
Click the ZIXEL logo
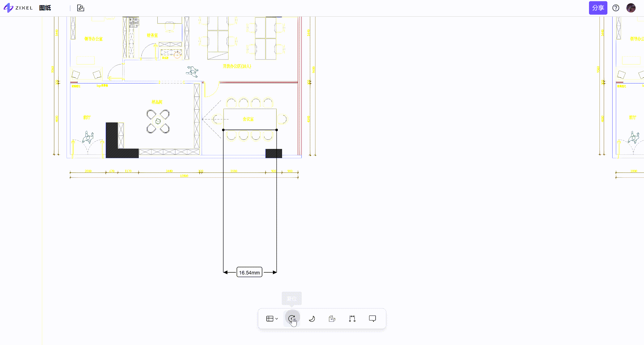[18, 8]
